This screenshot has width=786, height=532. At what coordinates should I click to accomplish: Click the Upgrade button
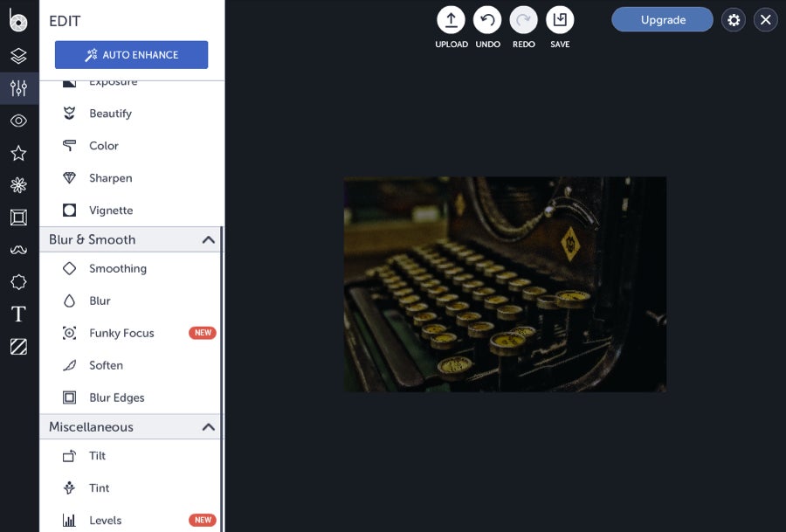(x=662, y=19)
